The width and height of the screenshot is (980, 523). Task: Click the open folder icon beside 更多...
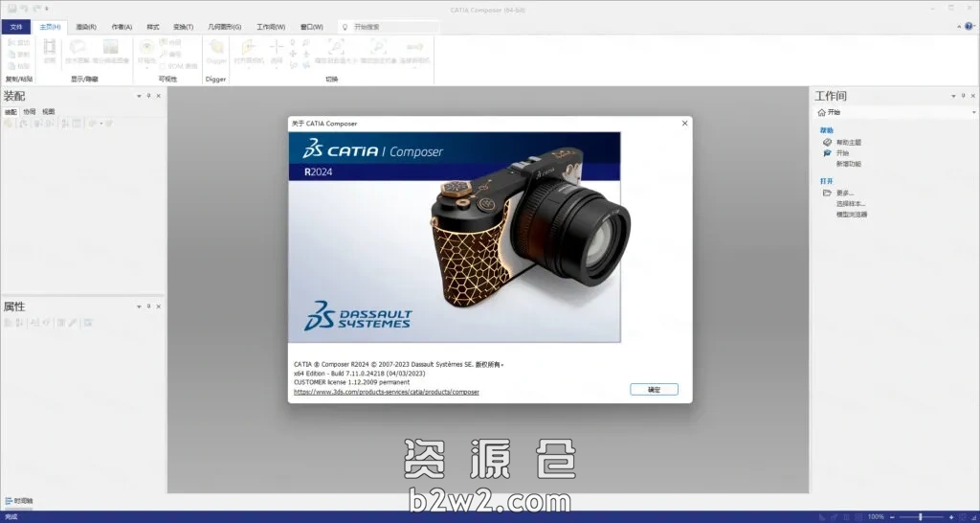[828, 193]
